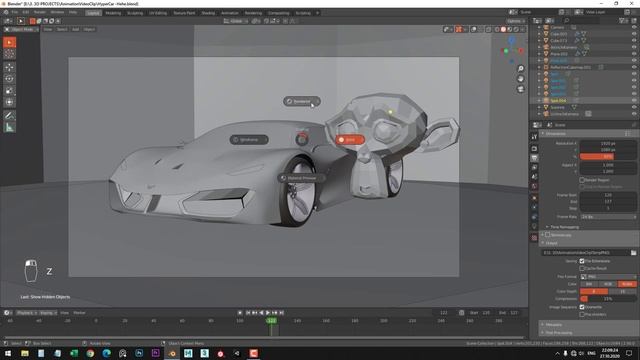The height and width of the screenshot is (360, 640).
Task: Open the Render properties tab icon
Action: [x=534, y=148]
